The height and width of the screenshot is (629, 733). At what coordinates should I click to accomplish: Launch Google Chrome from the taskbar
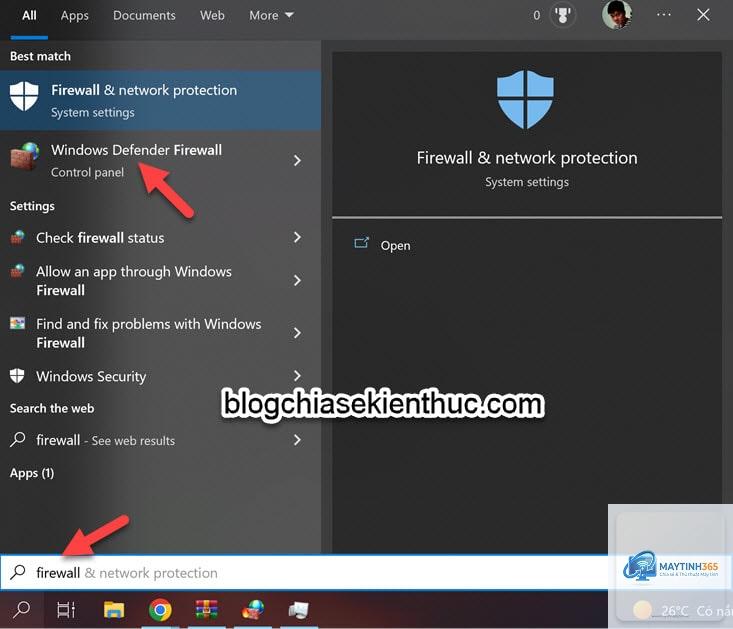(x=160, y=610)
